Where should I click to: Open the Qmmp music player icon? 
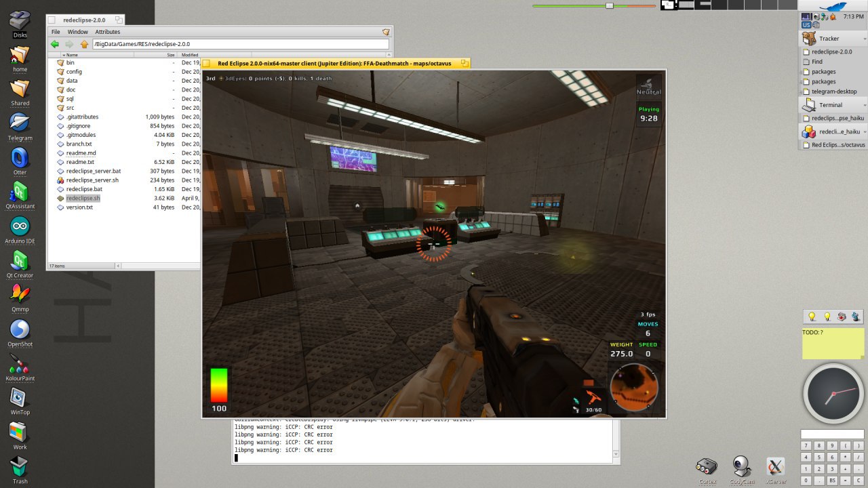pyautogui.click(x=20, y=296)
